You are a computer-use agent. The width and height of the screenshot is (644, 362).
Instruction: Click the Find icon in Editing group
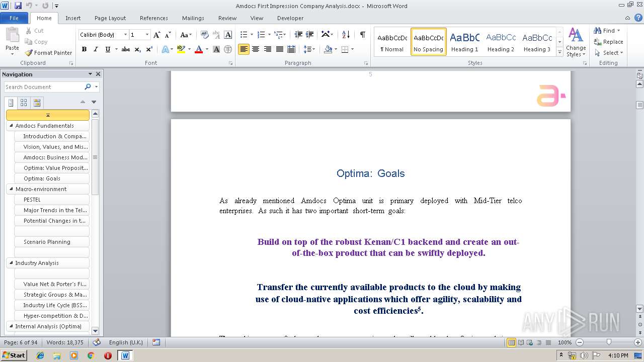(598, 31)
